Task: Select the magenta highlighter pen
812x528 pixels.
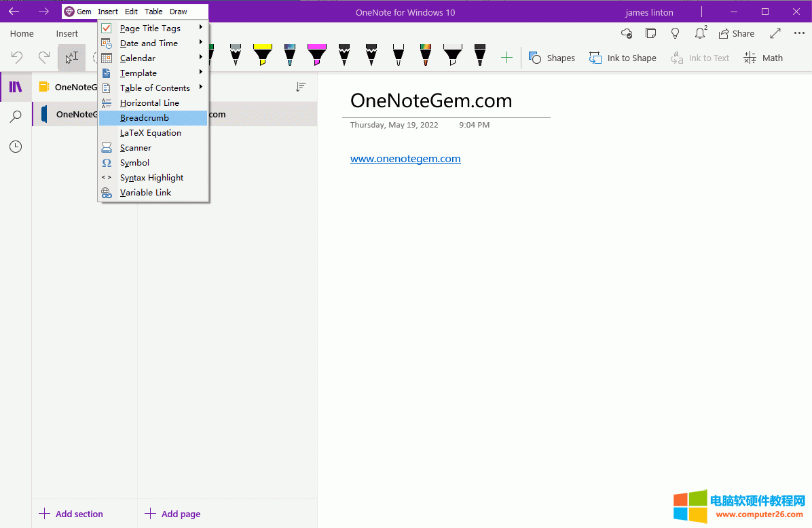Action: coord(317,55)
